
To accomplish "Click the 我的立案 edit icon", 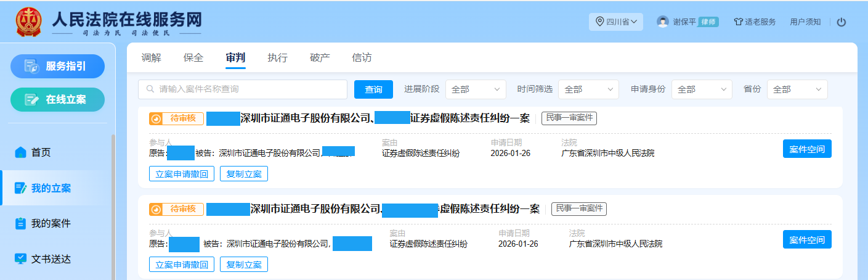I will click(21, 187).
